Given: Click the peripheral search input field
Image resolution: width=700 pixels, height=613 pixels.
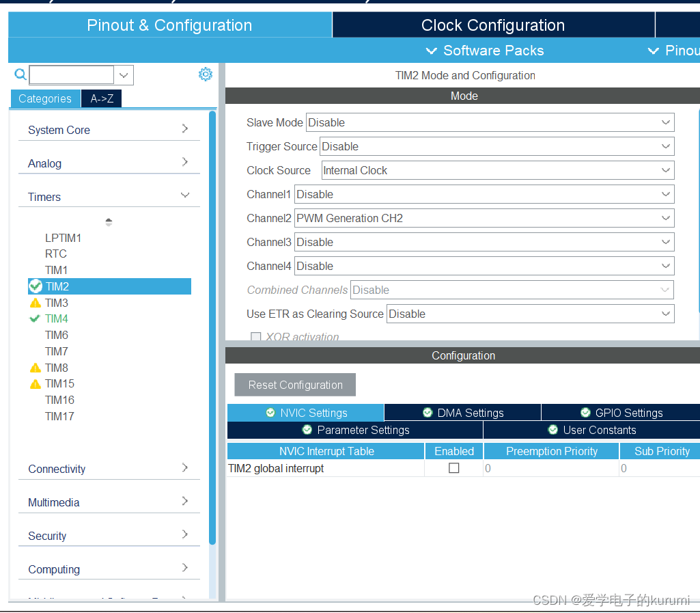Looking at the screenshot, I should 72,74.
